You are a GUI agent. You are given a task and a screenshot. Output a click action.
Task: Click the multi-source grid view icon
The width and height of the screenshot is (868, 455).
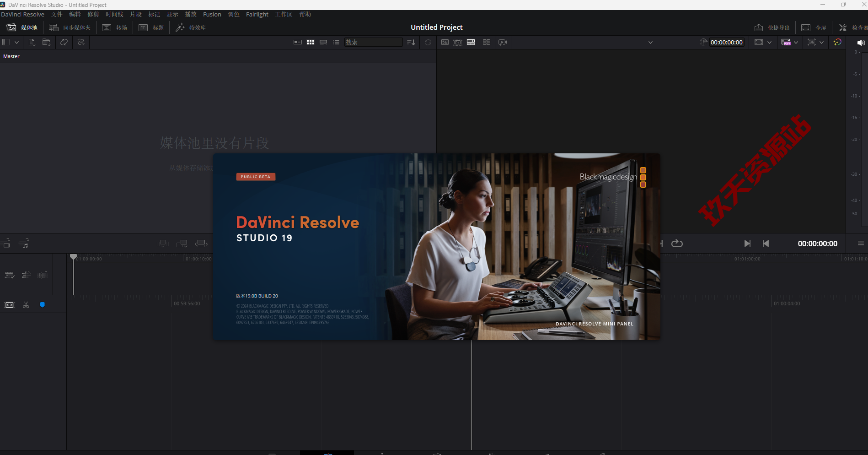(487, 42)
